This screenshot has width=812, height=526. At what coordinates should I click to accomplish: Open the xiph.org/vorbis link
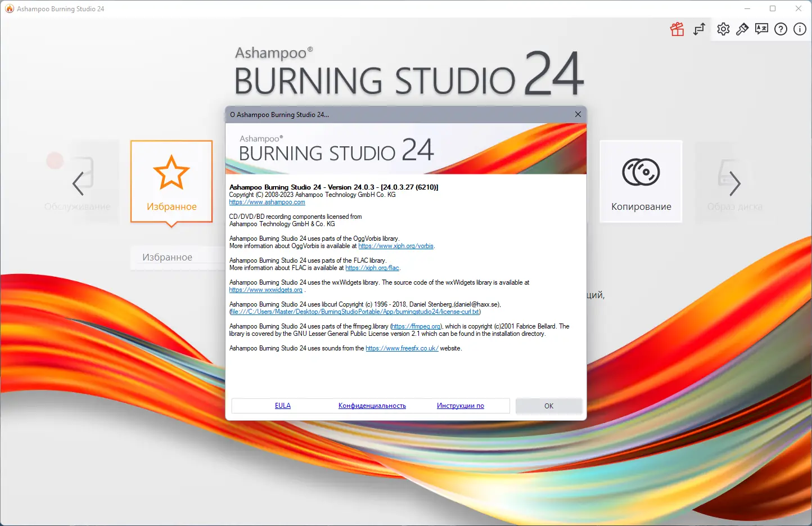click(396, 246)
